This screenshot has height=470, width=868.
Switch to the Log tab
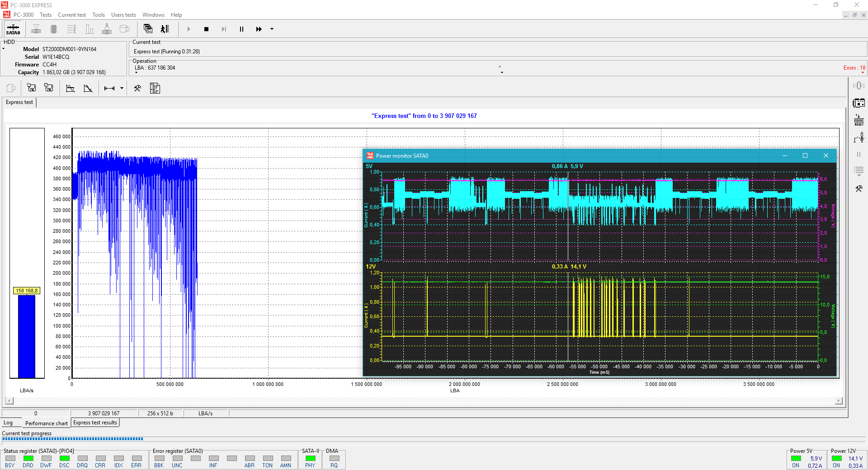8,423
